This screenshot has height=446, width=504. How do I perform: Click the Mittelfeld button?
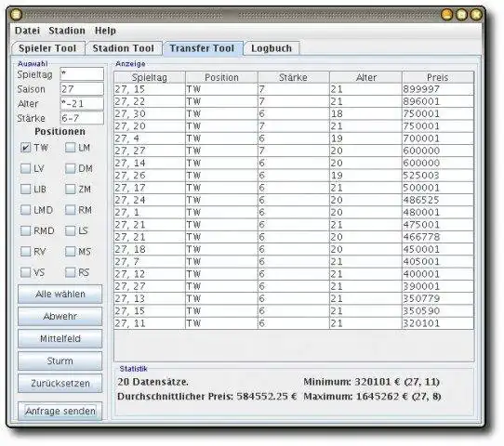pyautogui.click(x=60, y=338)
